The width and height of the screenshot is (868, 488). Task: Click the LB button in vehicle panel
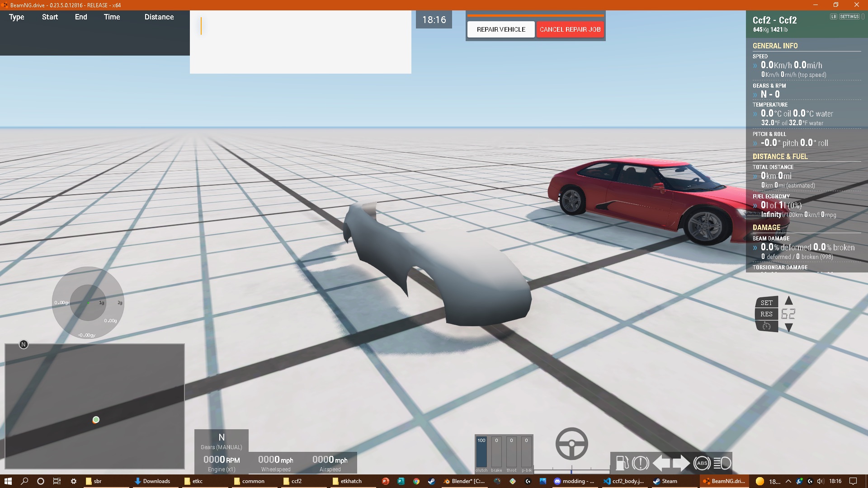[x=833, y=17]
